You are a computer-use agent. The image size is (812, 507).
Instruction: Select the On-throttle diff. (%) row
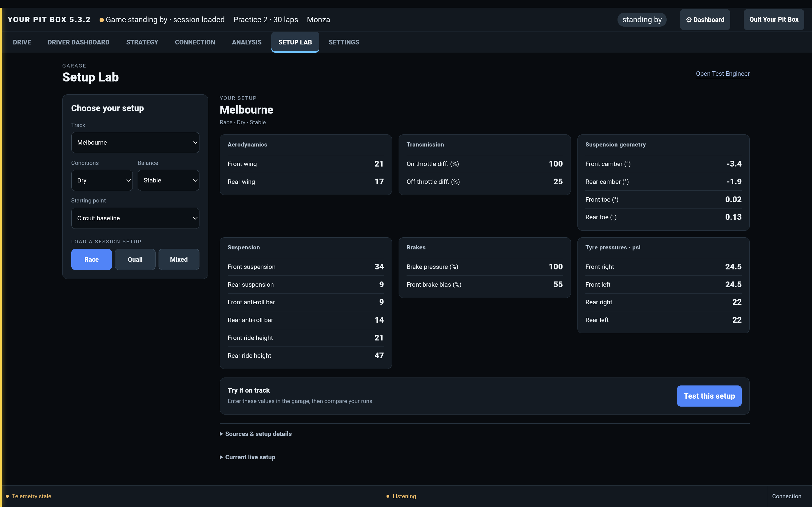point(484,164)
